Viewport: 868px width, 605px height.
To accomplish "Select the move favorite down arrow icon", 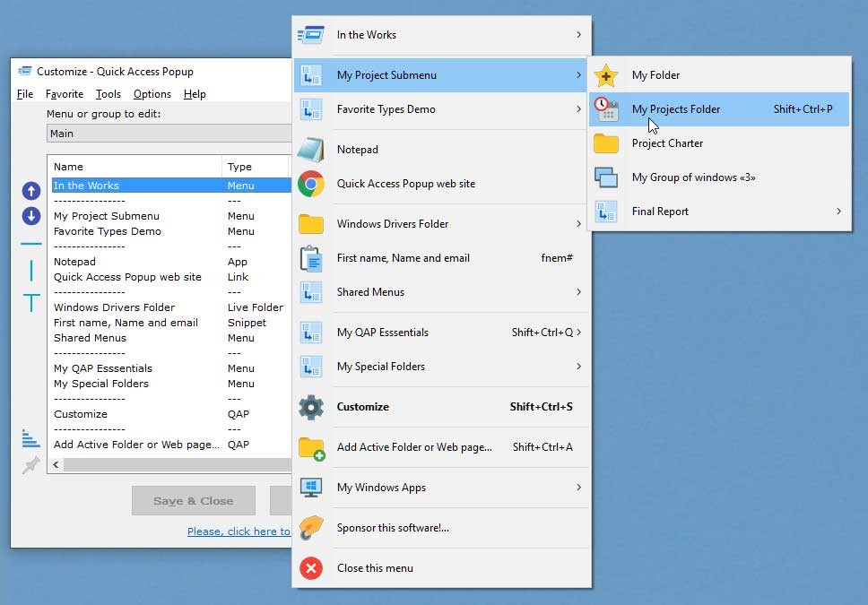I will point(30,214).
